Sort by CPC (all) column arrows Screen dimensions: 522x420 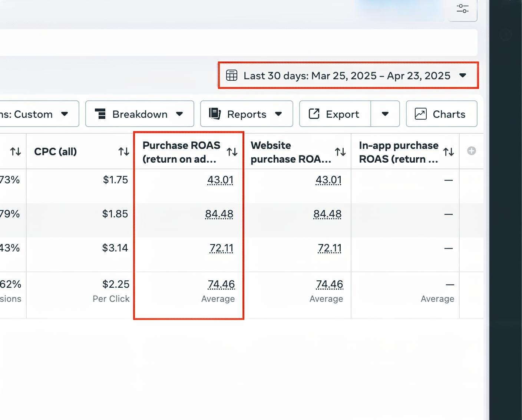pos(124,152)
